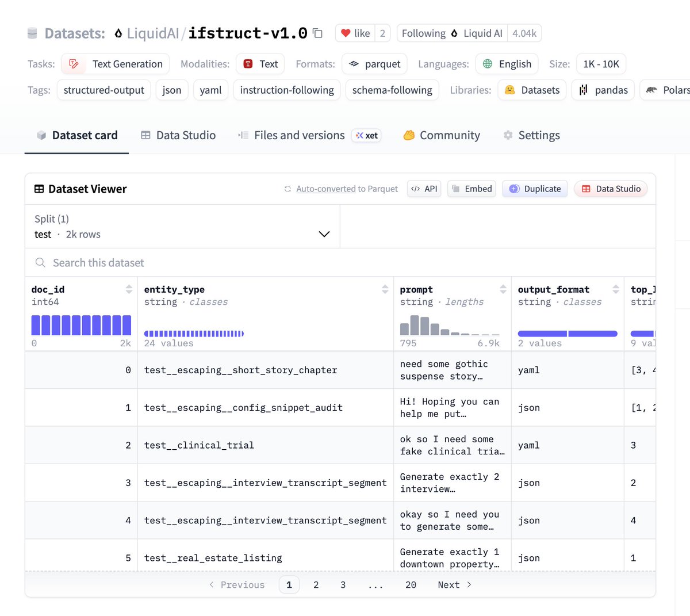Focus the Search this dataset field
The height and width of the screenshot is (616, 690).
340,263
